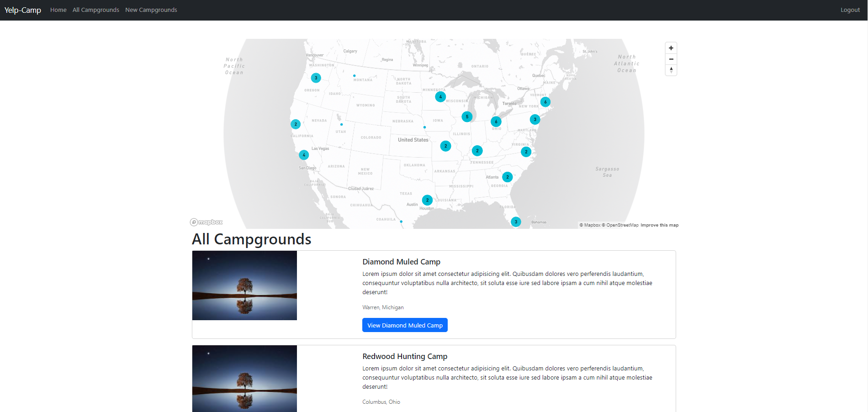Click the cluster marker 3 near Washington

tap(316, 78)
